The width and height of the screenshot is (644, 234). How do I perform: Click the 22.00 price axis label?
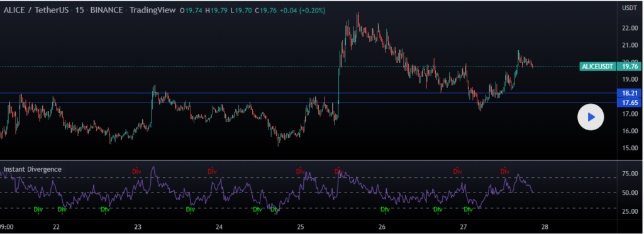pos(630,28)
